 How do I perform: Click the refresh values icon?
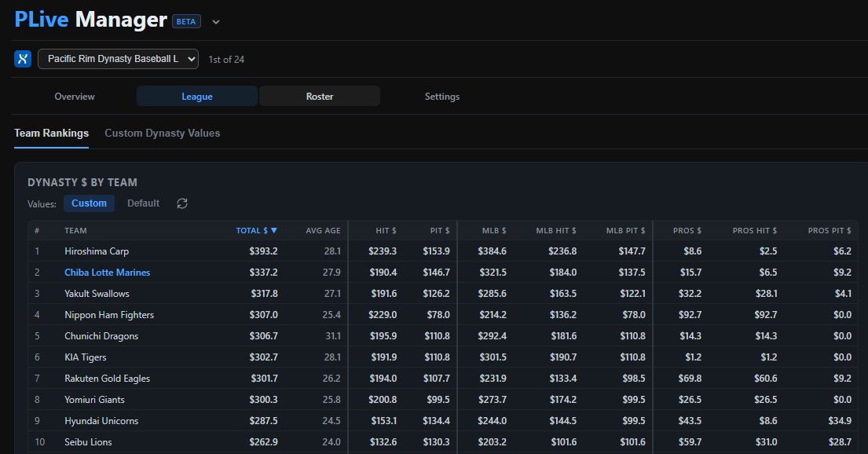[x=182, y=203]
